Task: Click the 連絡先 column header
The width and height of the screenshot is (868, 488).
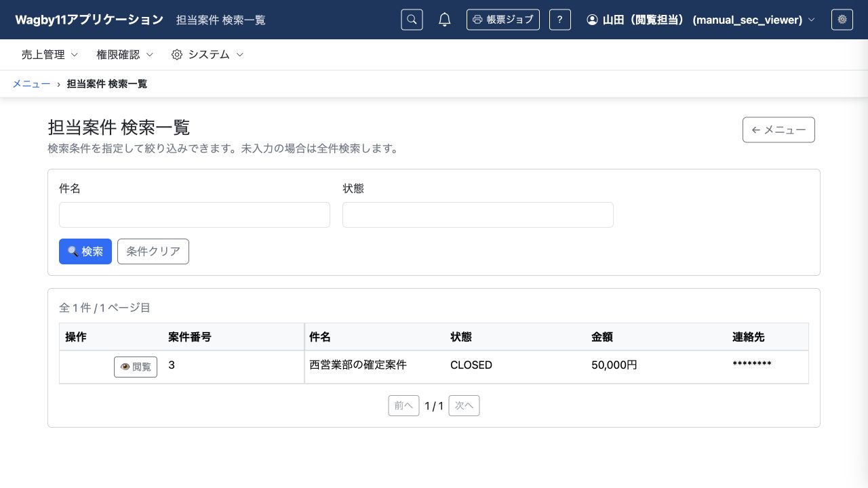Action: (x=768, y=337)
